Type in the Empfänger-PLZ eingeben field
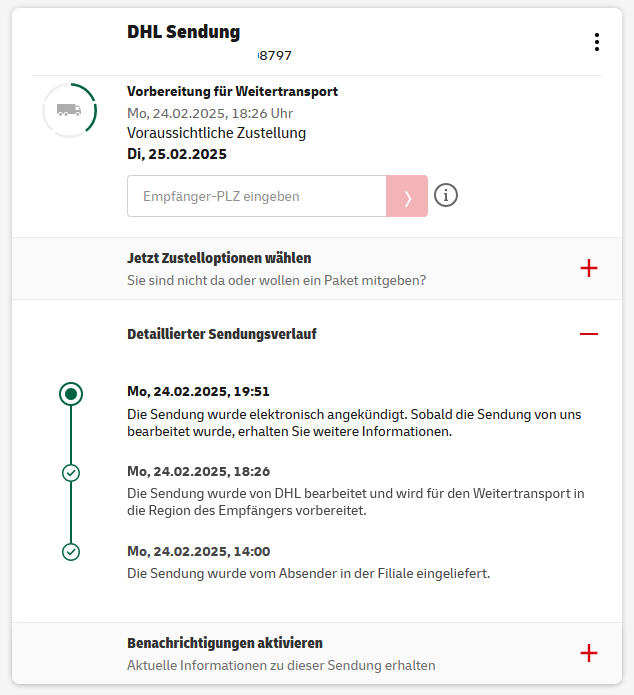The width and height of the screenshot is (634, 695). coord(257,196)
